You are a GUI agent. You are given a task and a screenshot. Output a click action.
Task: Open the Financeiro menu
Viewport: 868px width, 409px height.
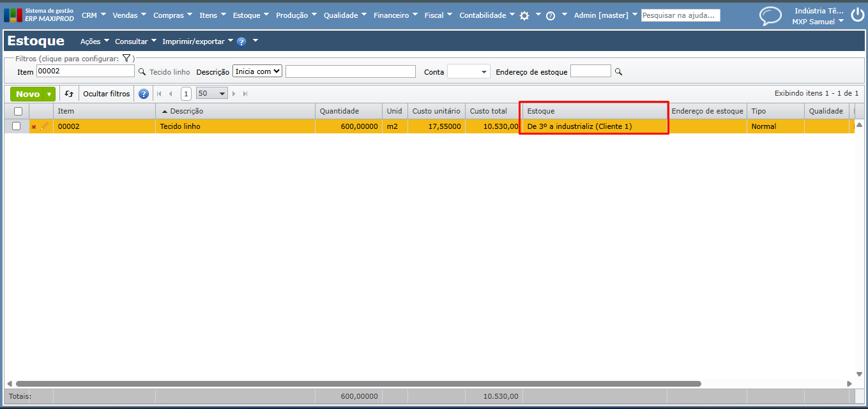click(x=395, y=15)
